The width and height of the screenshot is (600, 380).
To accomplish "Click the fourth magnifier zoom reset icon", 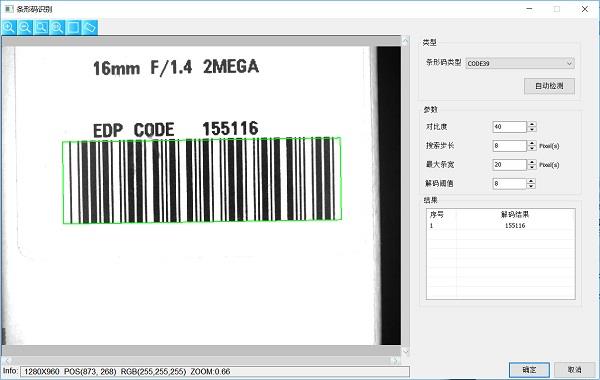I will coord(57,28).
